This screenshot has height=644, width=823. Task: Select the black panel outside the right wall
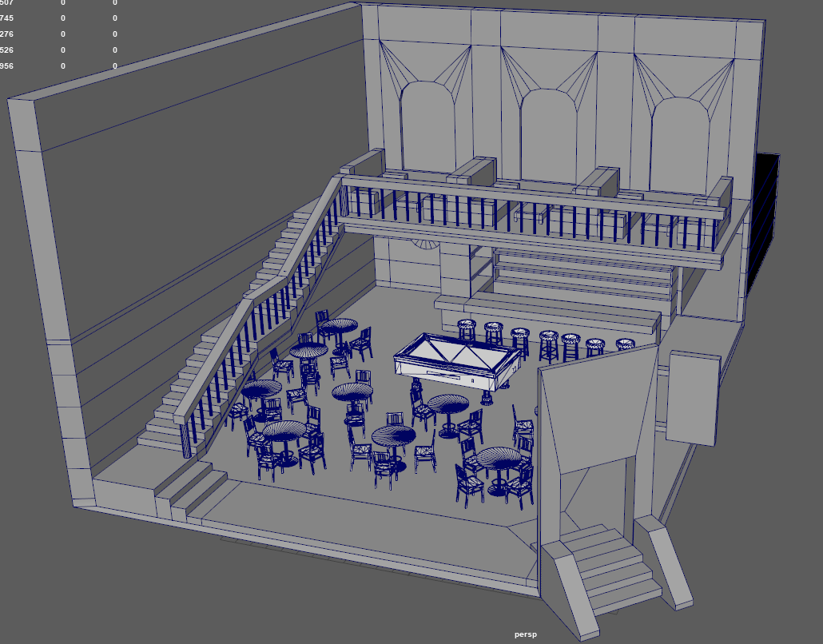tap(763, 223)
